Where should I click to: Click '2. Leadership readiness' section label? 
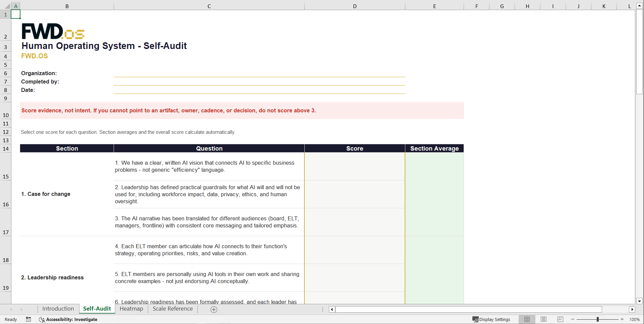(x=52, y=277)
